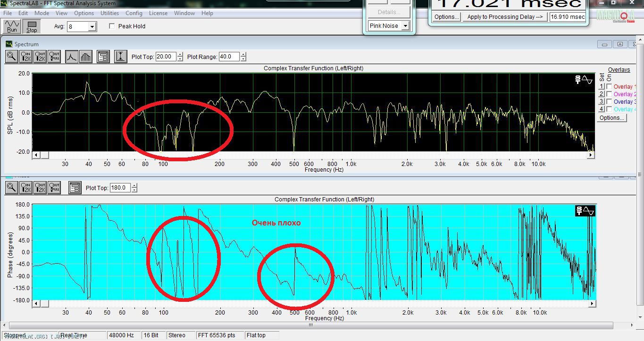Select zoom magnifier in Phase toolbar
644x341 pixels.
click(12, 188)
